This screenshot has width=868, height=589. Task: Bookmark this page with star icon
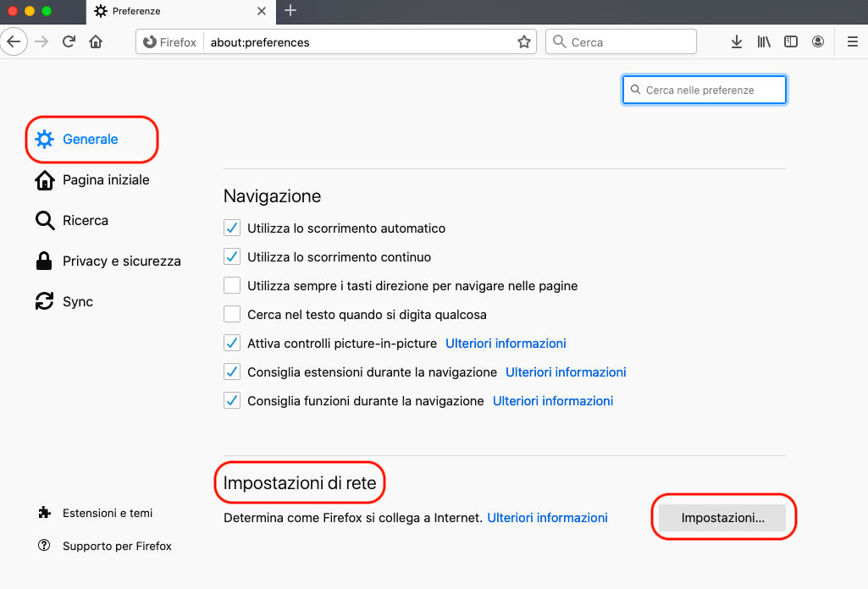(x=524, y=41)
